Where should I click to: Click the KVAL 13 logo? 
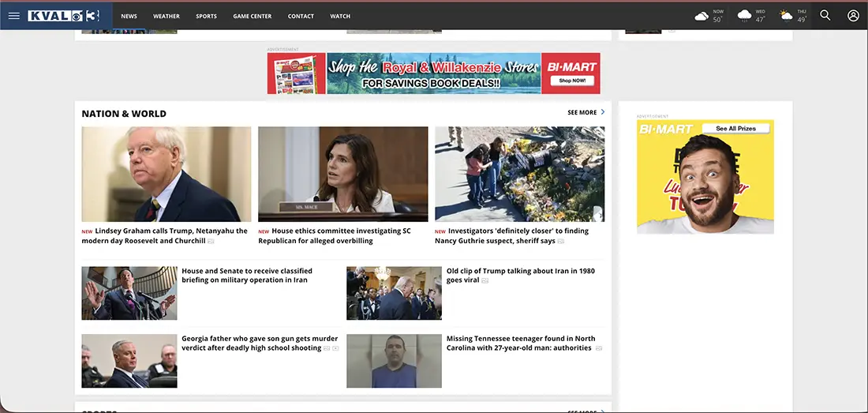(x=64, y=16)
